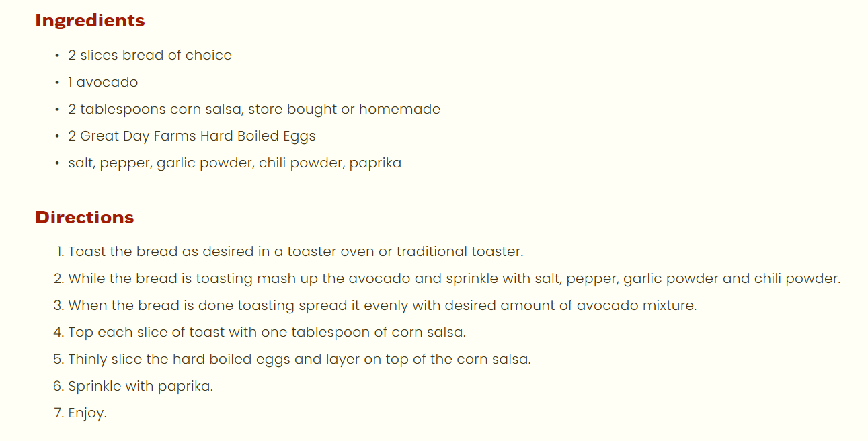Select step 2 about mashing the avocado
Image resolution: width=868 pixels, height=441 pixels.
(x=455, y=278)
